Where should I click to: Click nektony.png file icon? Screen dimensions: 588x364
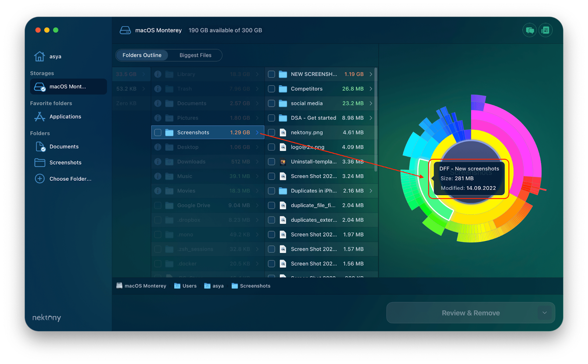[x=283, y=133]
